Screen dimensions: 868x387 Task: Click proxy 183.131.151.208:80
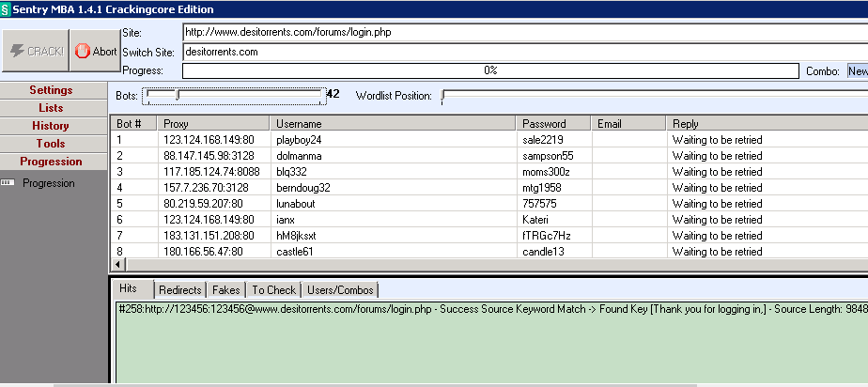(209, 236)
